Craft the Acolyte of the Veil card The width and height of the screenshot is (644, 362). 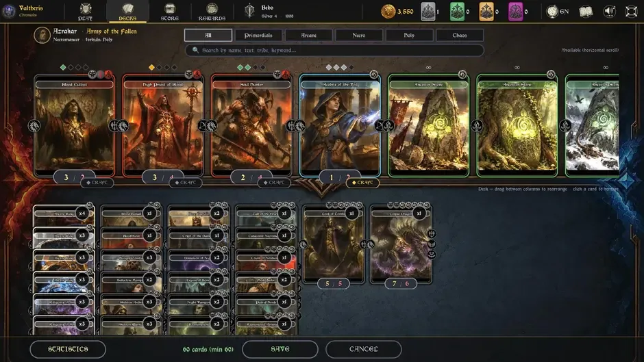coord(362,183)
